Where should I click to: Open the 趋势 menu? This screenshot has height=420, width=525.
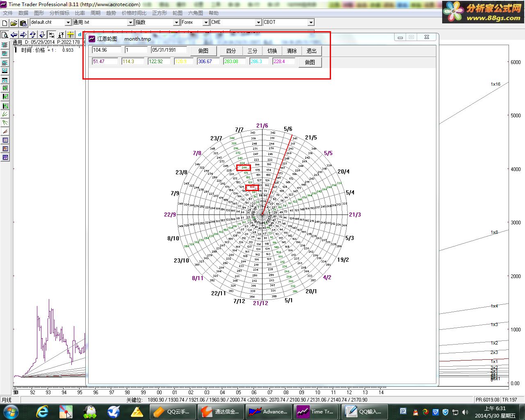click(111, 13)
